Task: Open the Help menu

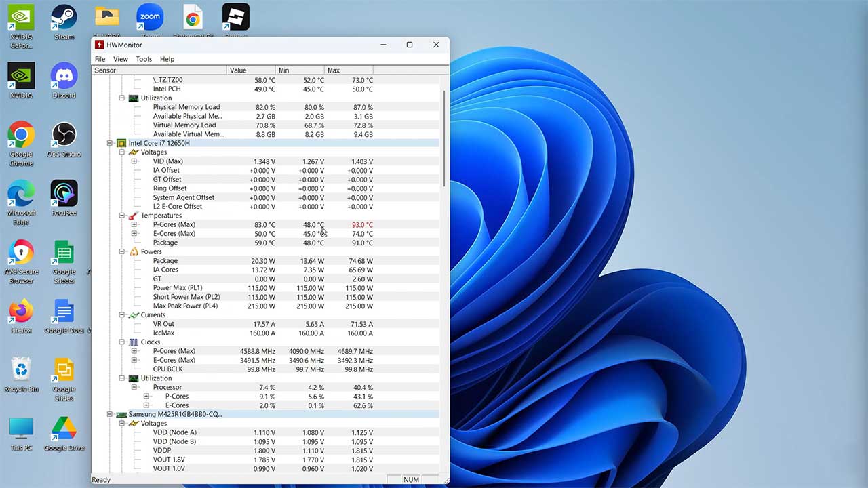Action: point(167,59)
